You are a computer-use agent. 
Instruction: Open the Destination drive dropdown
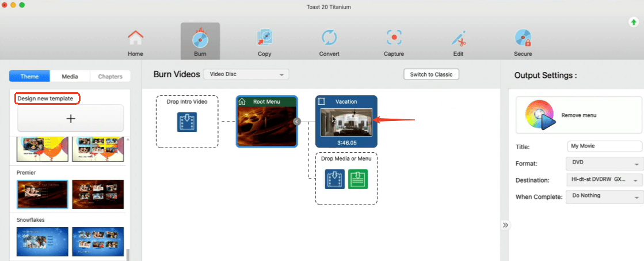click(x=604, y=180)
